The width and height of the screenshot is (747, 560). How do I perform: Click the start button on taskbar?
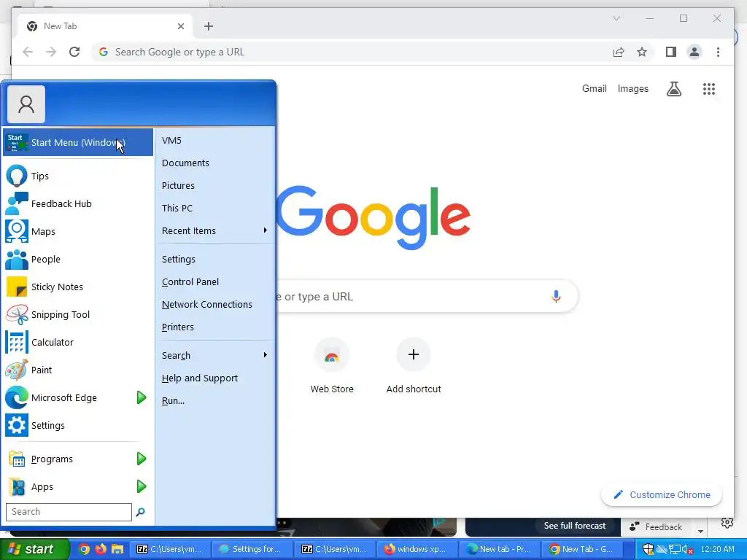(x=34, y=549)
